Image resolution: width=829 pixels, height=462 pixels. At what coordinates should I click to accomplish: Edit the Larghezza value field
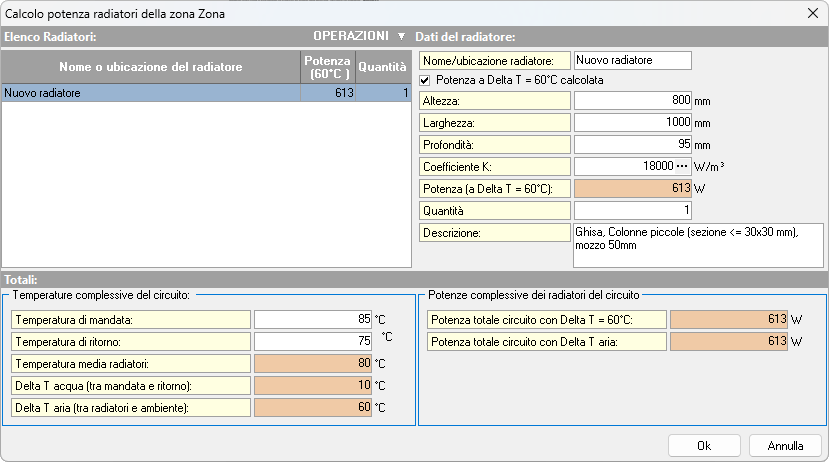pos(633,123)
